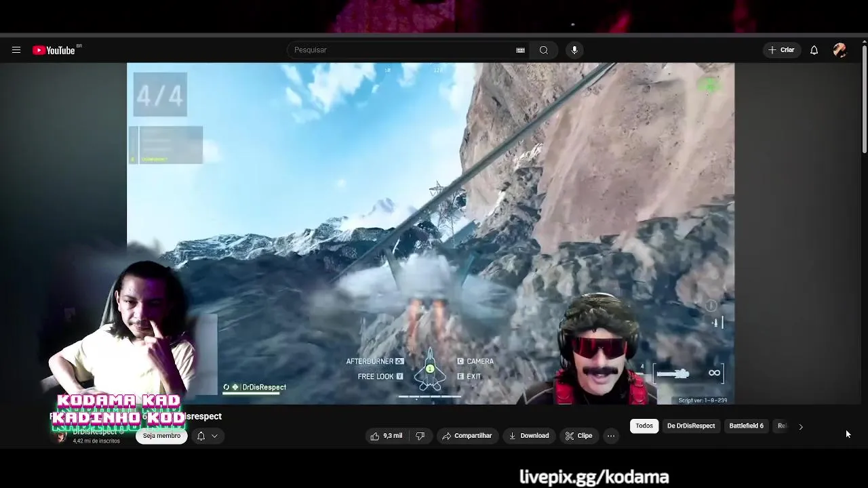Image resolution: width=868 pixels, height=488 pixels.
Task: Click the video player area
Action: tap(430, 233)
